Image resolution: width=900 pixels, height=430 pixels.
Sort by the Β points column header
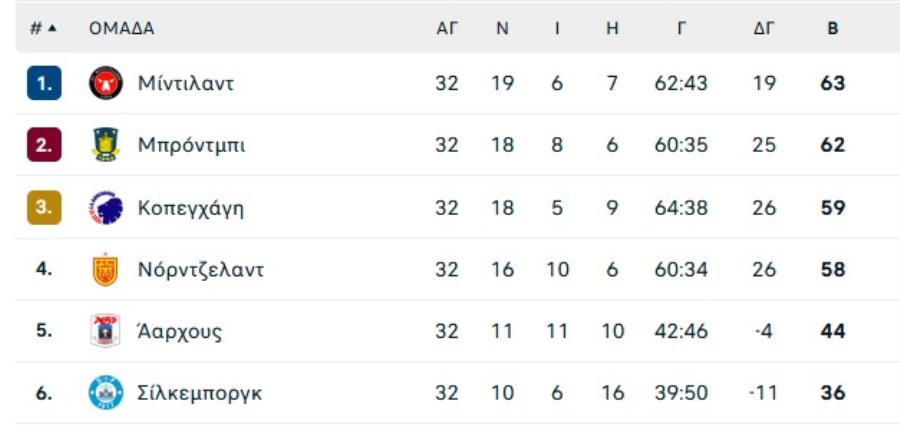[833, 29]
